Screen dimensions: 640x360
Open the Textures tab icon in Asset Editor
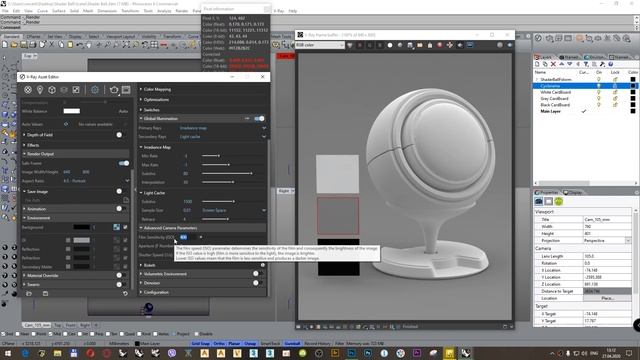(76, 90)
